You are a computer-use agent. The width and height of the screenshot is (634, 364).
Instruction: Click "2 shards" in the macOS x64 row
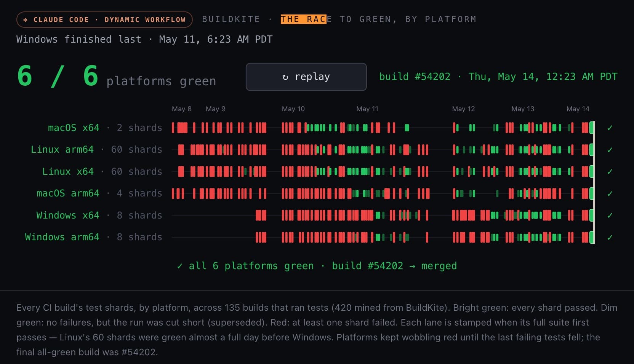139,128
